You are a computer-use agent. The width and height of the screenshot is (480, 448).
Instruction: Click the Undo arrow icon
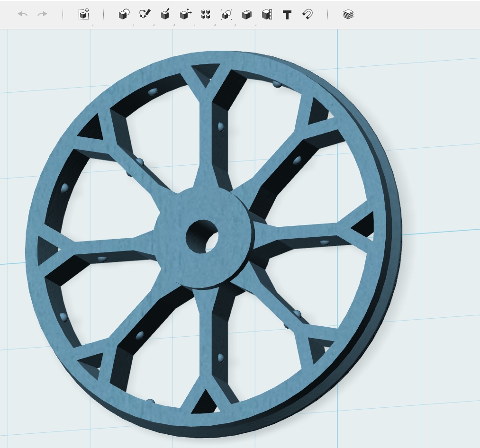[23, 14]
